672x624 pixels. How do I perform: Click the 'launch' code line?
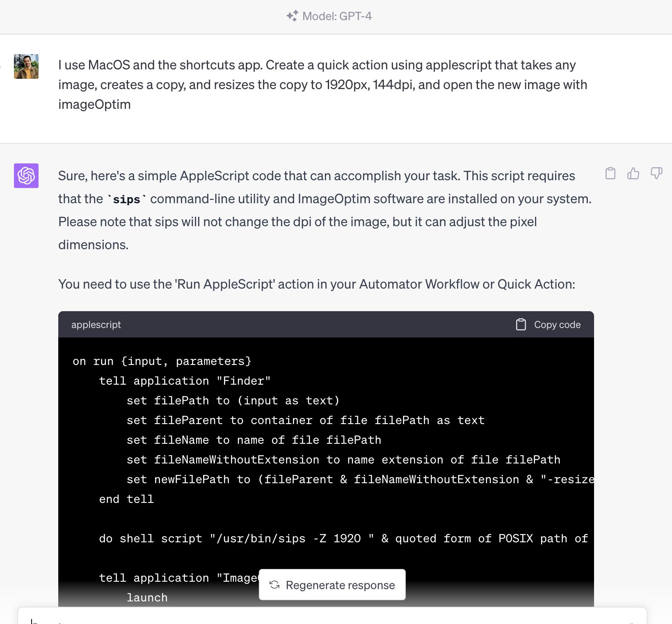pyautogui.click(x=147, y=598)
